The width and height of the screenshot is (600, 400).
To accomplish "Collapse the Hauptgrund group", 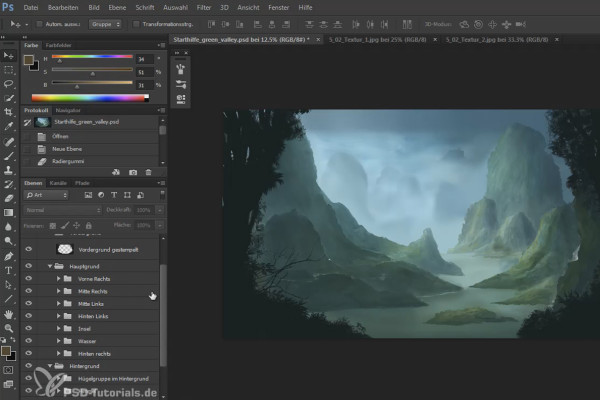I will click(x=50, y=266).
